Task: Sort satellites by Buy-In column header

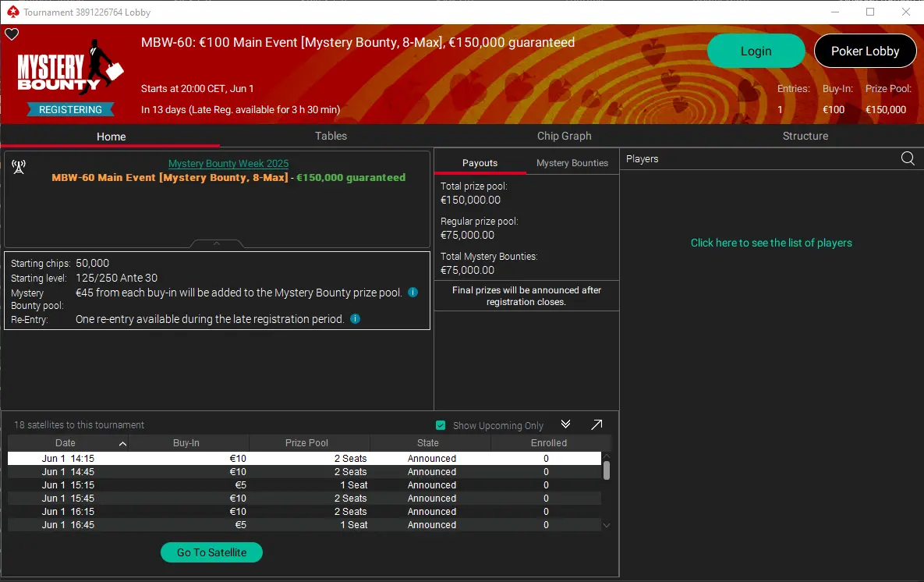Action: tap(186, 443)
